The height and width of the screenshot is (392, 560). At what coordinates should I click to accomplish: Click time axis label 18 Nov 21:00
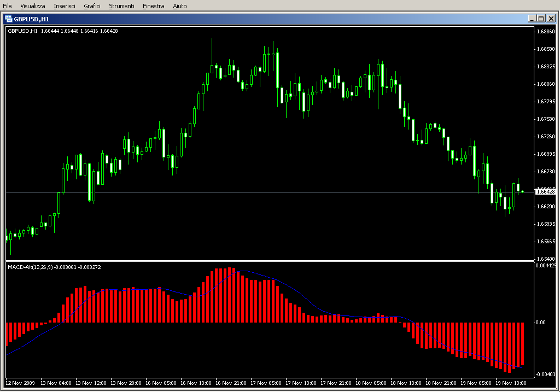pyautogui.click(x=441, y=383)
